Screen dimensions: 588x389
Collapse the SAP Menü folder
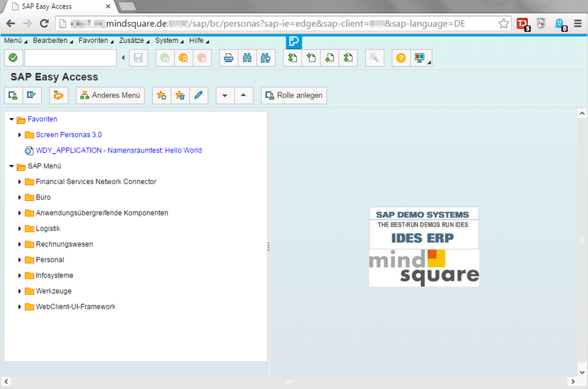point(12,166)
